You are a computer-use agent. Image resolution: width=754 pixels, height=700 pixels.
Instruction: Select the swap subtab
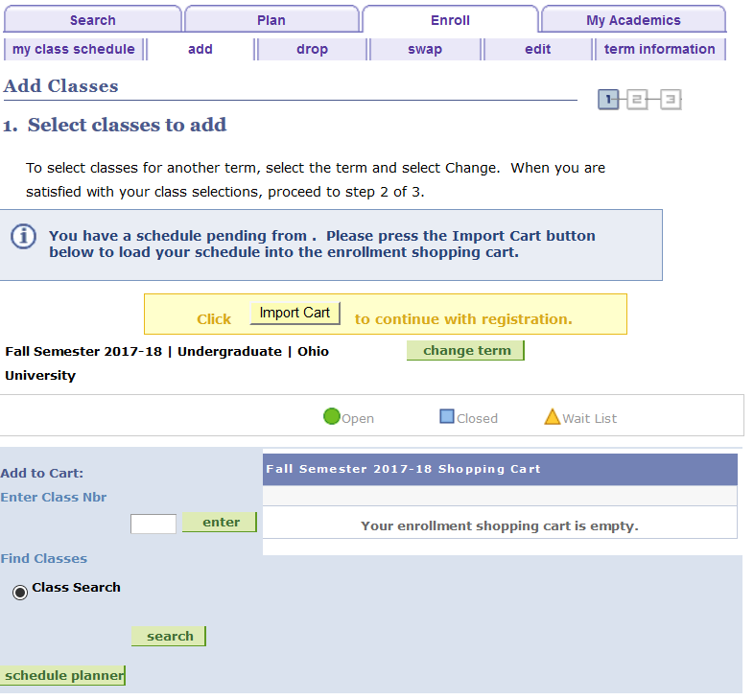pos(425,49)
